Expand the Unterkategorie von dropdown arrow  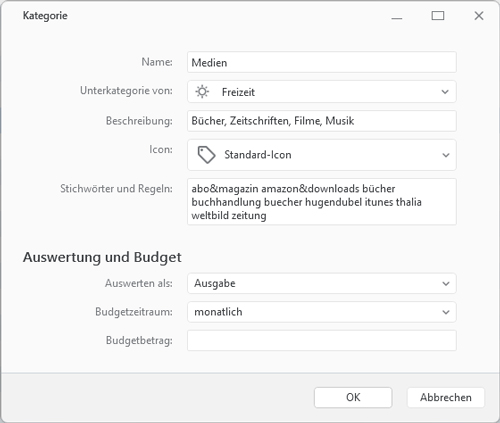click(x=445, y=92)
